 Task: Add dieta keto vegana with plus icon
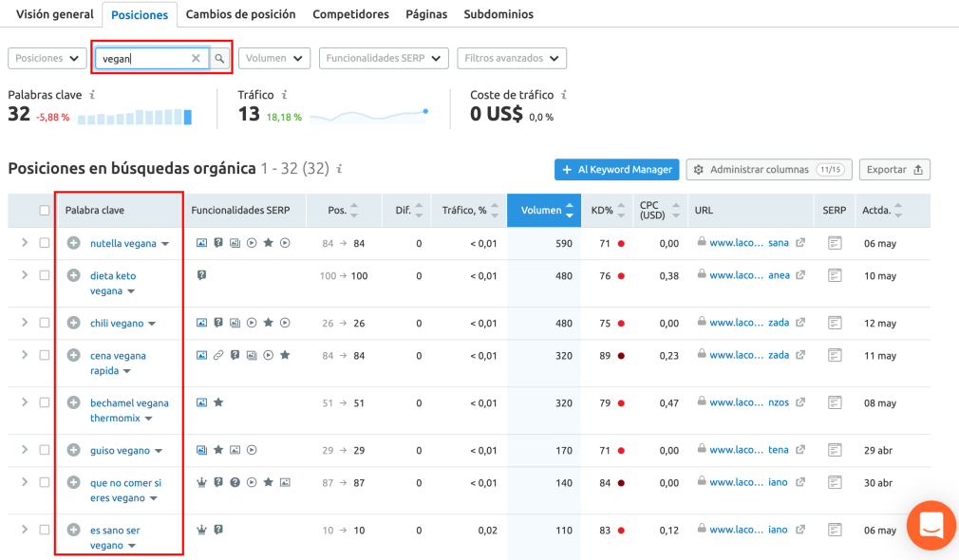click(x=73, y=275)
